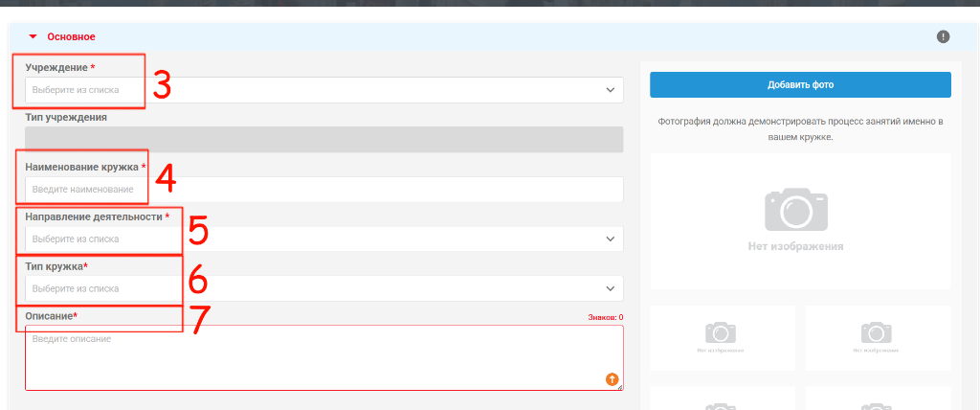
Task: Select the first small image placeholder
Action: 722,338
